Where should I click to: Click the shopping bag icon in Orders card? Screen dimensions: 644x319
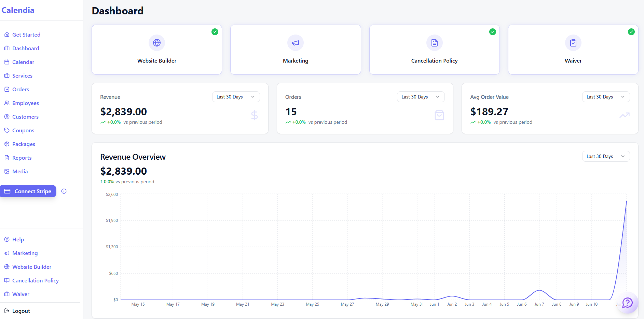pos(439,115)
